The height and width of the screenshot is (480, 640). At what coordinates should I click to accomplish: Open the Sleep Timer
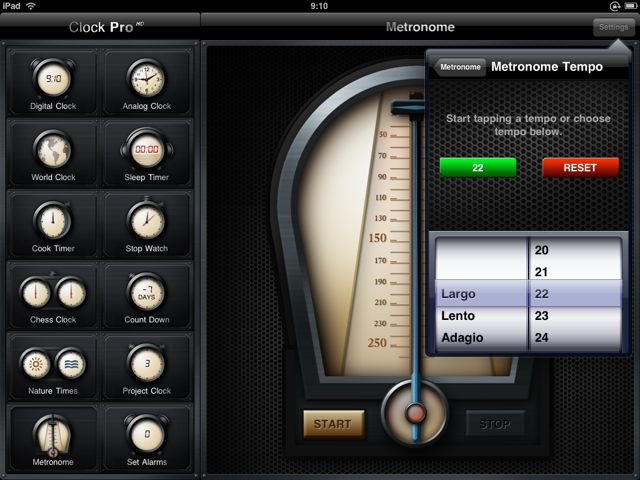[147, 154]
